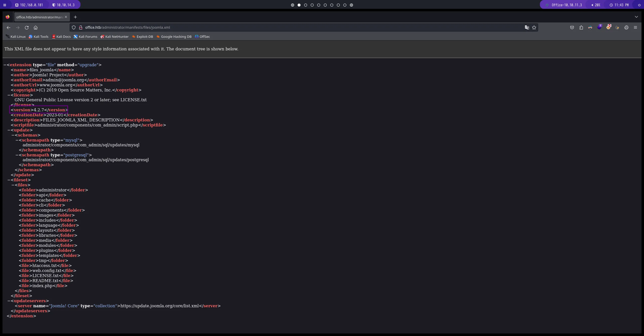Screen dimensions: 644x336
Task: Collapse the fileset XML node
Action: (x=9, y=180)
